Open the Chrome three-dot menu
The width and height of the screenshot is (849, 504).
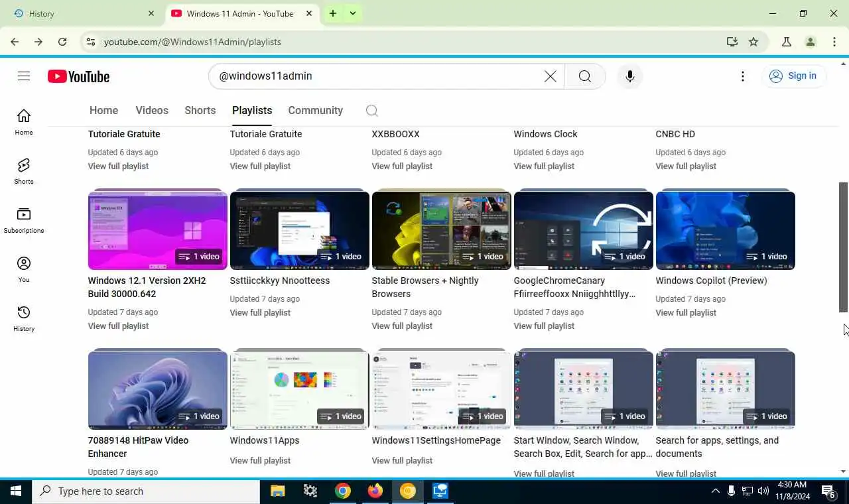(834, 42)
